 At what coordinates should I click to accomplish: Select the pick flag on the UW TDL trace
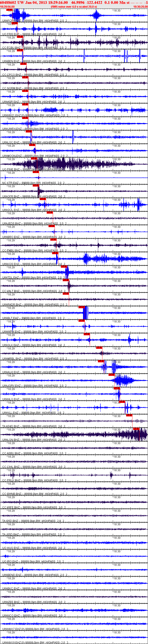click(x=64, y=267)
